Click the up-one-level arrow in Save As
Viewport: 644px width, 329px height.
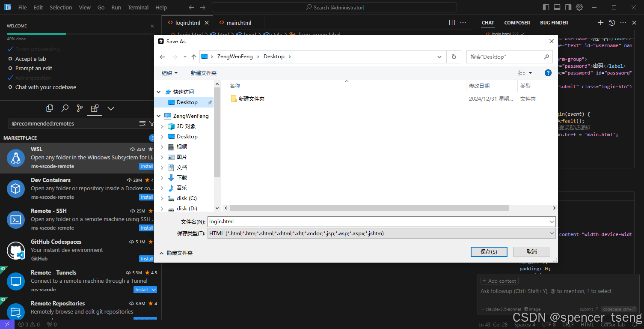click(194, 57)
